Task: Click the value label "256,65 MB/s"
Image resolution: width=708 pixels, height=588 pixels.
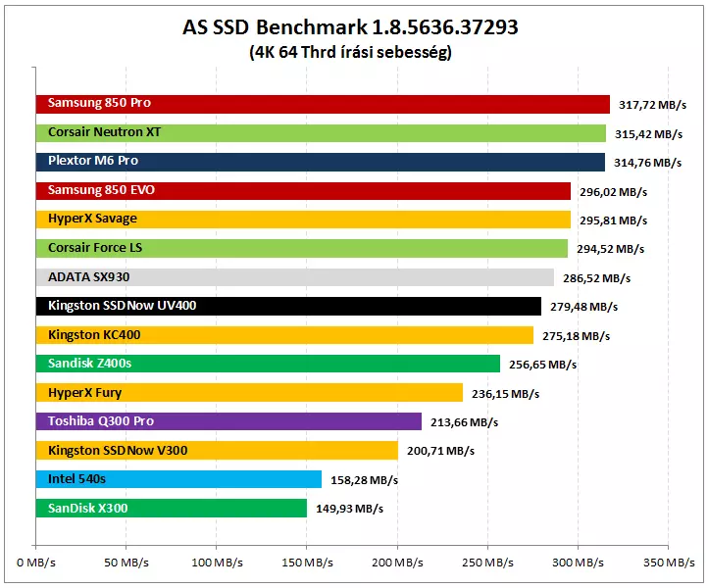Action: point(542,365)
